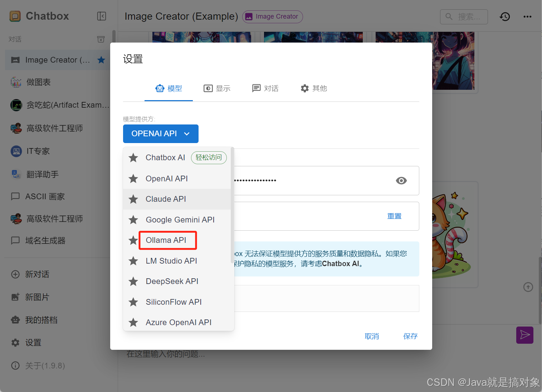Switch to the 显示 settings tab
Viewport: 542px width, 392px height.
click(x=217, y=88)
